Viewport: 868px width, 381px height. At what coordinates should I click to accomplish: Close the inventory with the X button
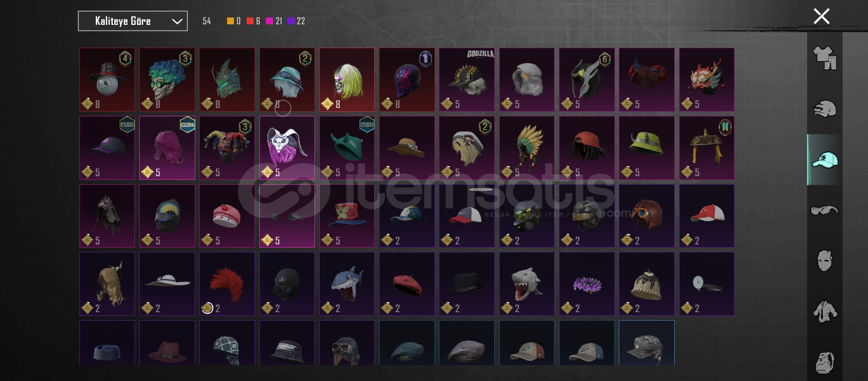point(821,16)
